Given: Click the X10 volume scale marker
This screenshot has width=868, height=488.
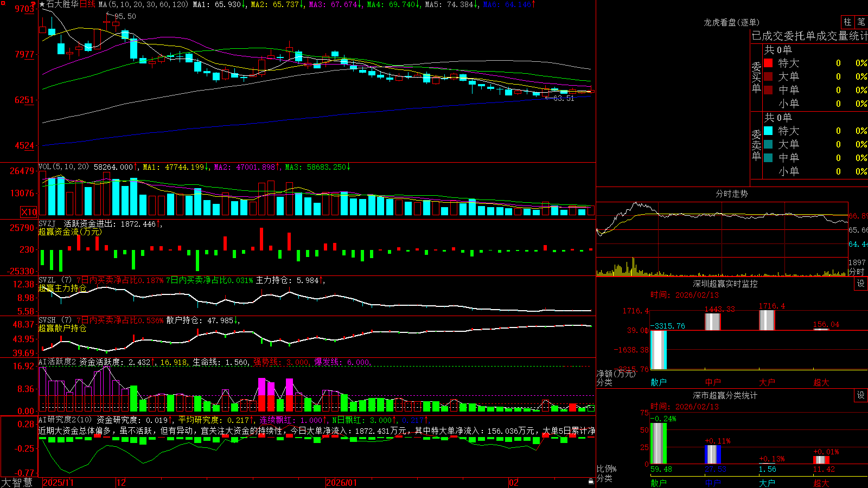Looking at the screenshot, I should point(29,212).
